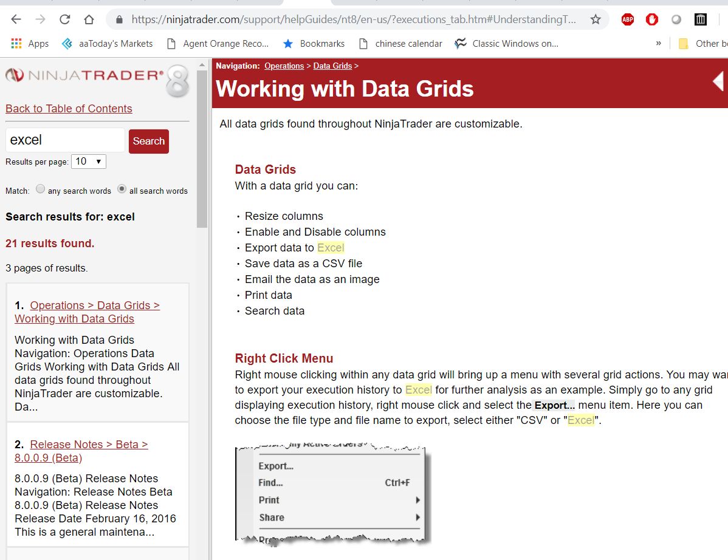Screen dimensions: 728x560
Task: Open the Other bookmarks folder
Action: coord(702,44)
